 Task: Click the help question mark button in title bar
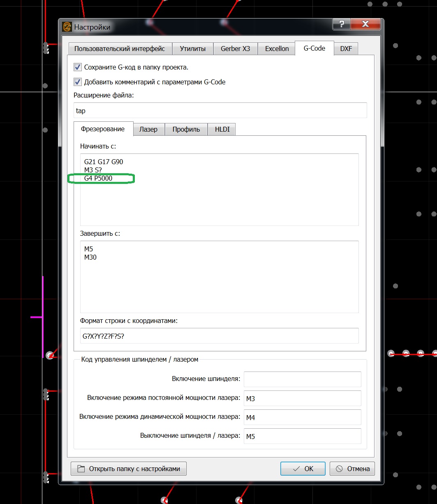point(341,24)
